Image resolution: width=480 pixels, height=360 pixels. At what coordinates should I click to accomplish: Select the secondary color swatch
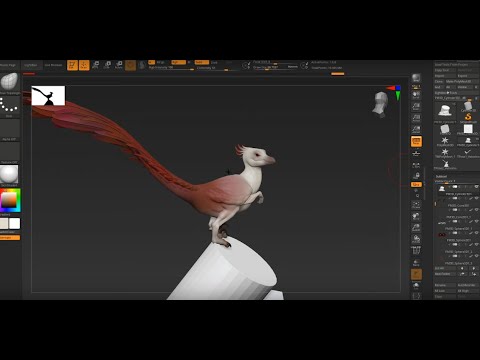[x=4, y=223]
